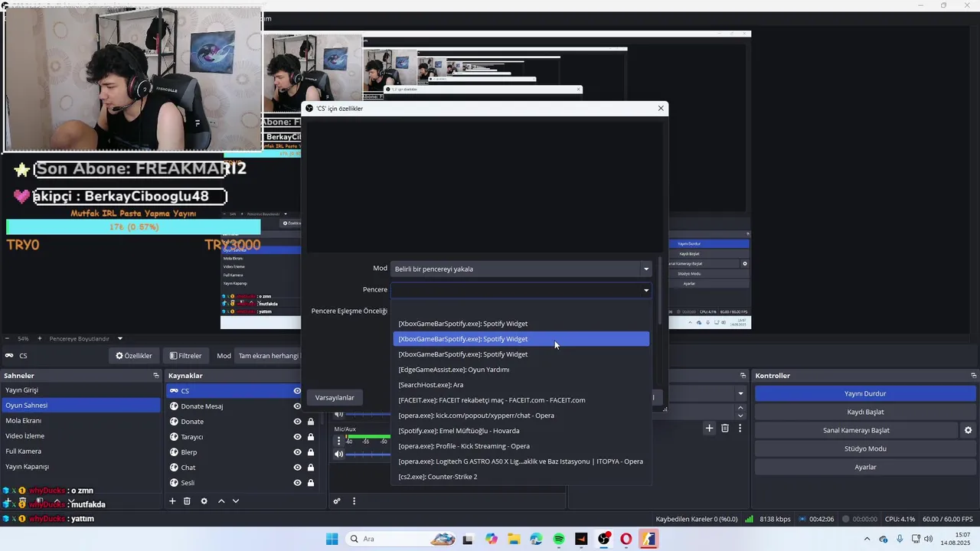Open Counter-Strike 2 taskbar icon
This screenshot has height=551, width=980.
click(x=649, y=539)
